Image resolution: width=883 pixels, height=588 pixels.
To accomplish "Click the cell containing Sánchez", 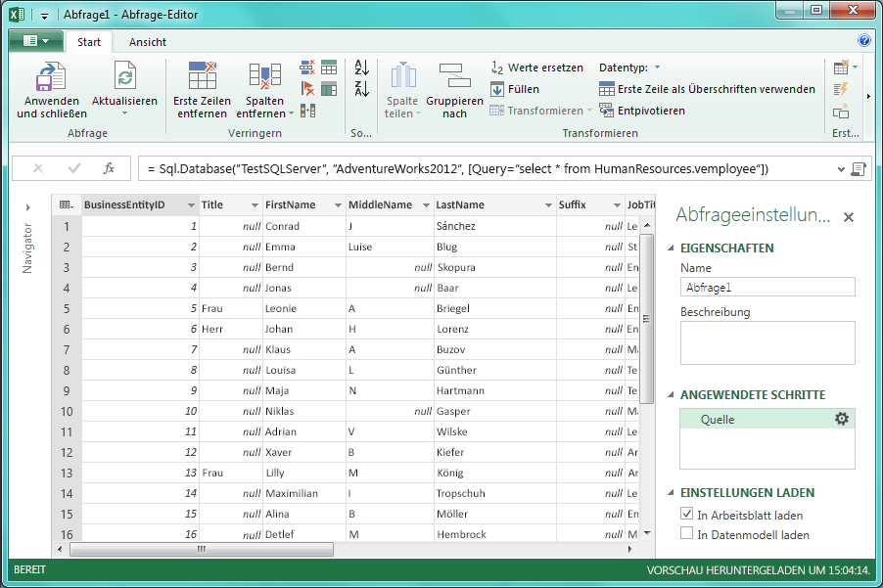I will click(495, 226).
